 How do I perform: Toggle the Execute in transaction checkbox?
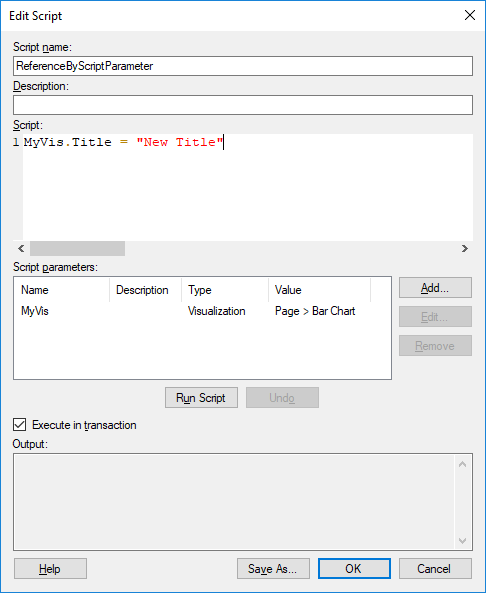pos(20,425)
